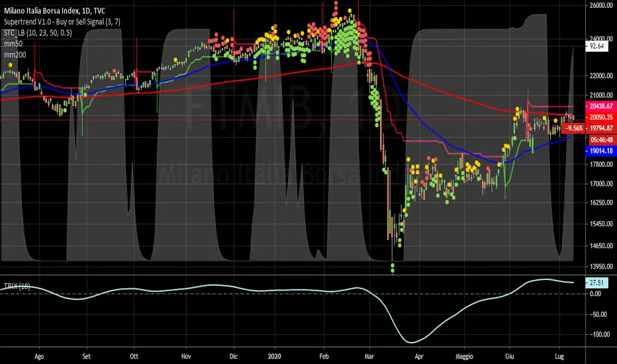The image size is (617, 364).
Task: Select the STC_LB indicator legend
Action: (41, 31)
